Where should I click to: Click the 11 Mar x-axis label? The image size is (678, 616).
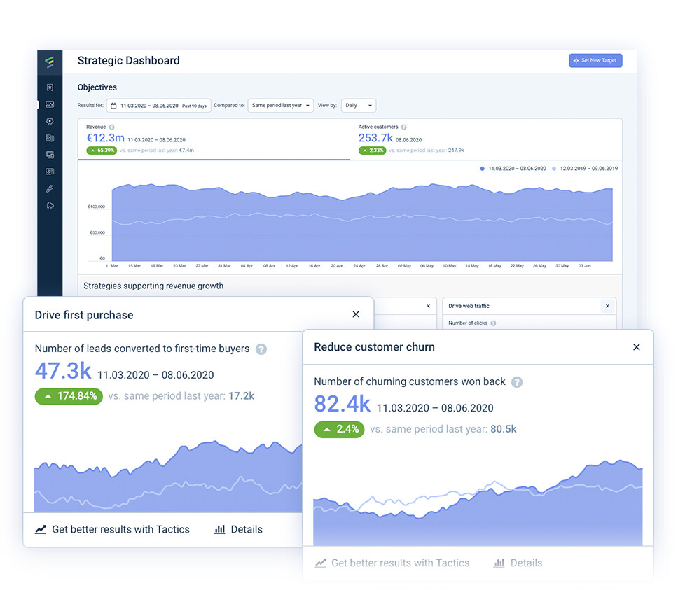tap(112, 266)
